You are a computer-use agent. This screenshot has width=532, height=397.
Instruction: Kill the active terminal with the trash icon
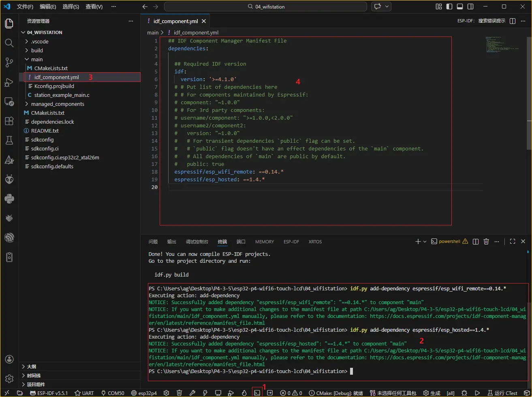coord(486,241)
